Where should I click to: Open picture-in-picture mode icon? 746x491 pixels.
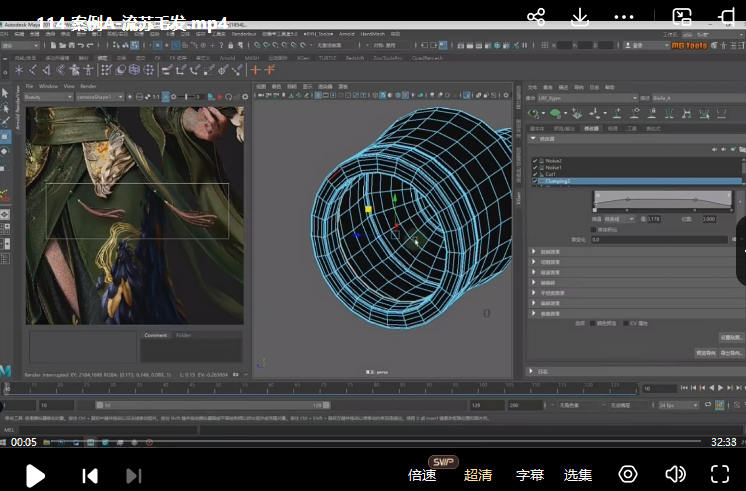point(682,17)
